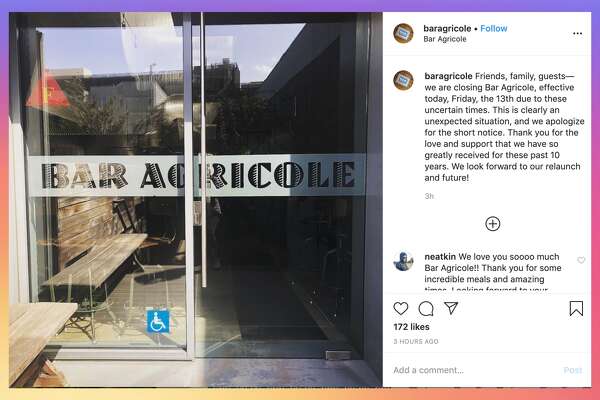Follow the baragricole account
This screenshot has width=600, height=400.
pos(494,28)
